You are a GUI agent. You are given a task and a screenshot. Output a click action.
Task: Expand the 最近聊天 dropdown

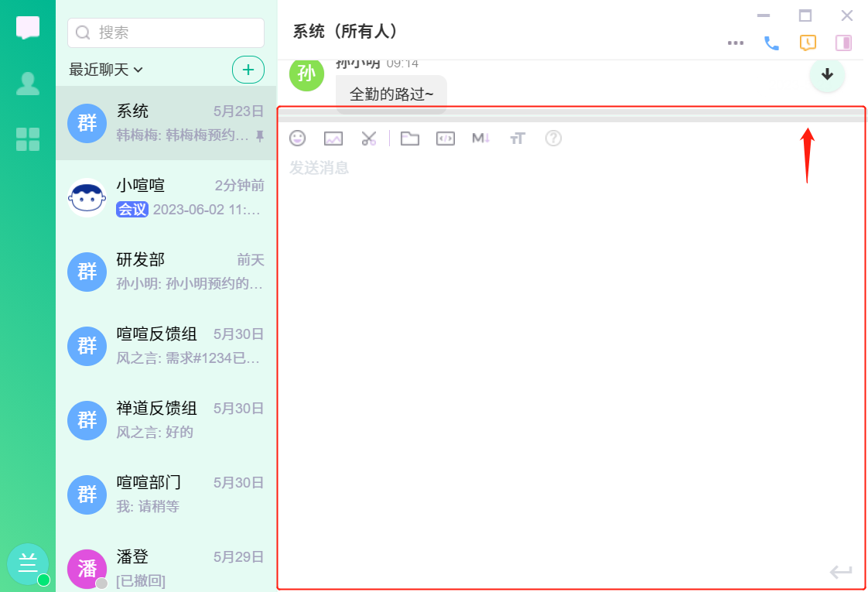[106, 70]
